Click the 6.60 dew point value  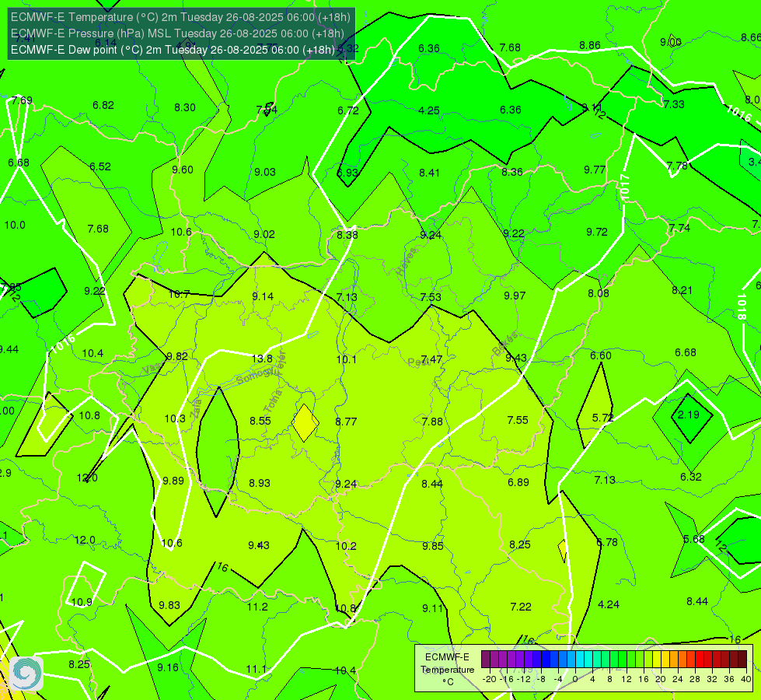point(601,355)
